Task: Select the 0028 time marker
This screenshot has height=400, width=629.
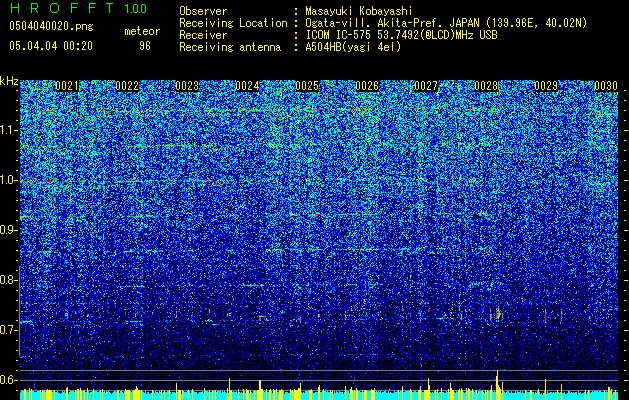Action: tap(486, 86)
